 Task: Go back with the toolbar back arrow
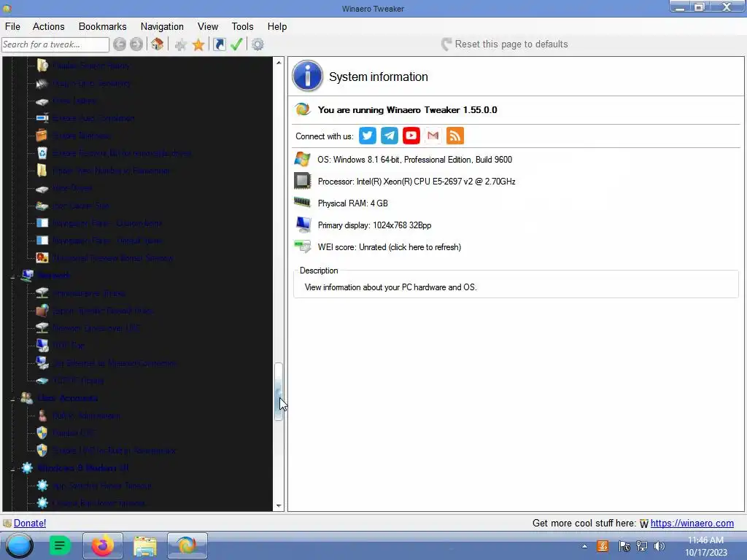(x=120, y=44)
